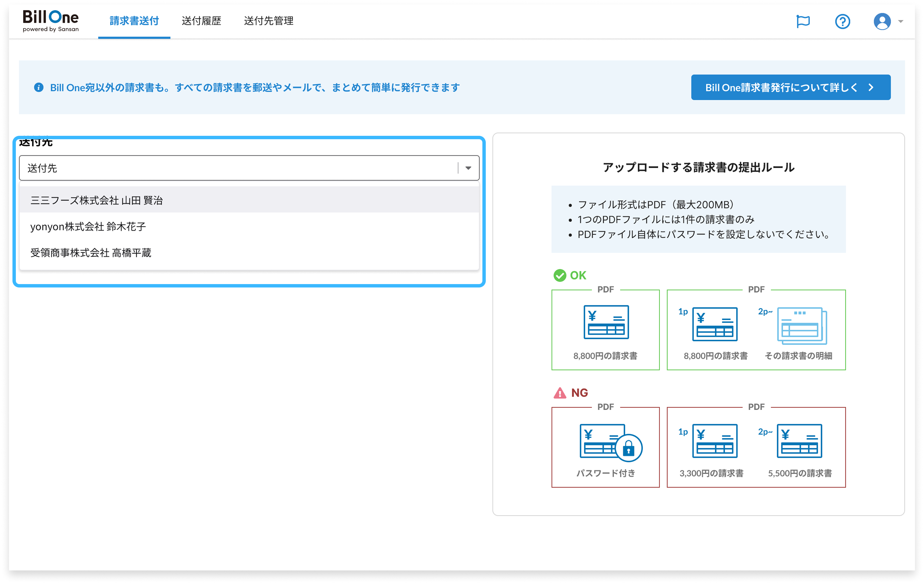Image resolution: width=924 pixels, height=584 pixels.
Task: Open the help question mark icon
Action: 842,21
